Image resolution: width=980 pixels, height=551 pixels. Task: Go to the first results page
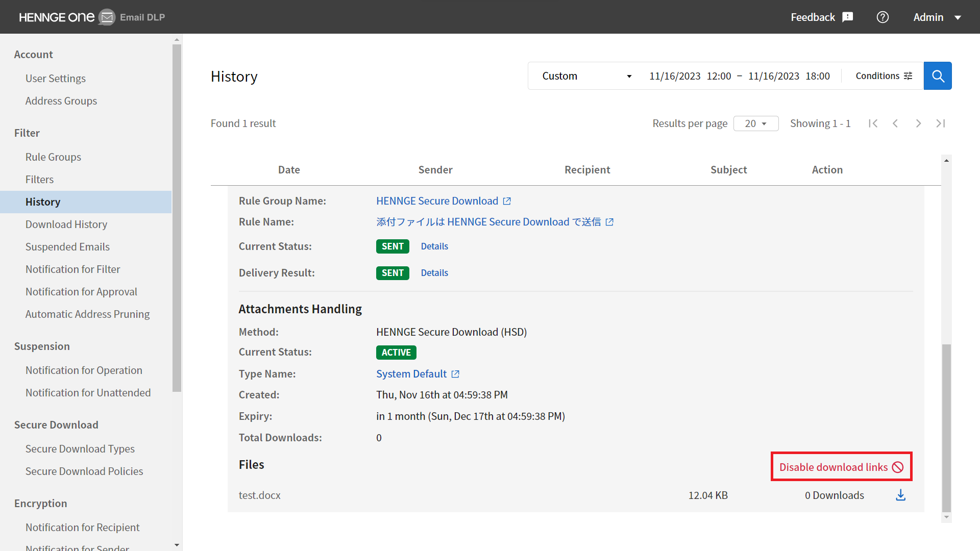pyautogui.click(x=873, y=123)
